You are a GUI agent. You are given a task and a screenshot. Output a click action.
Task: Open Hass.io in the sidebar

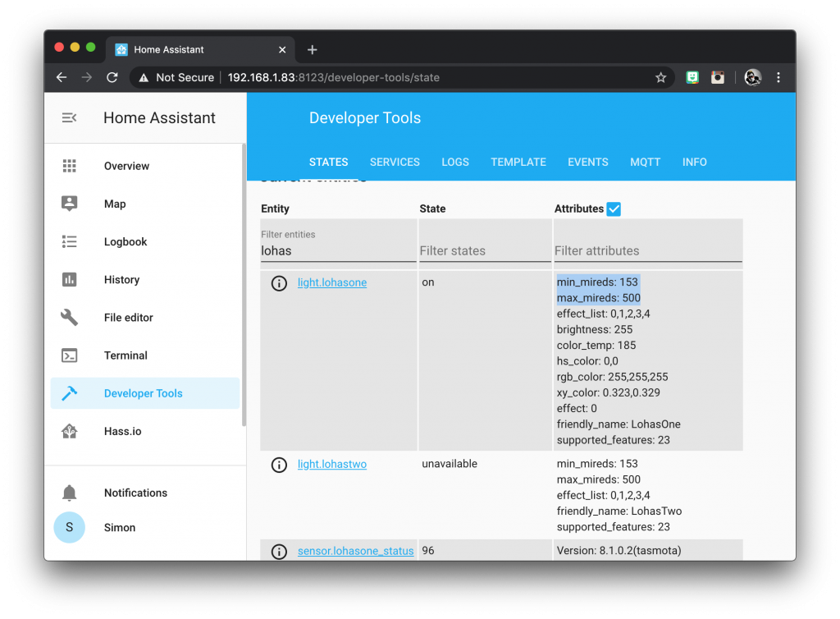coord(144,431)
